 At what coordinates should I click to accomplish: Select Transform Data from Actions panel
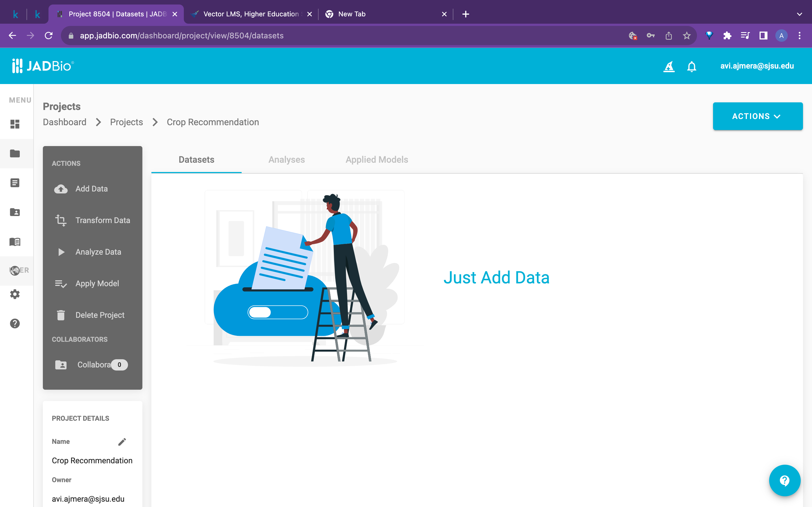(103, 220)
